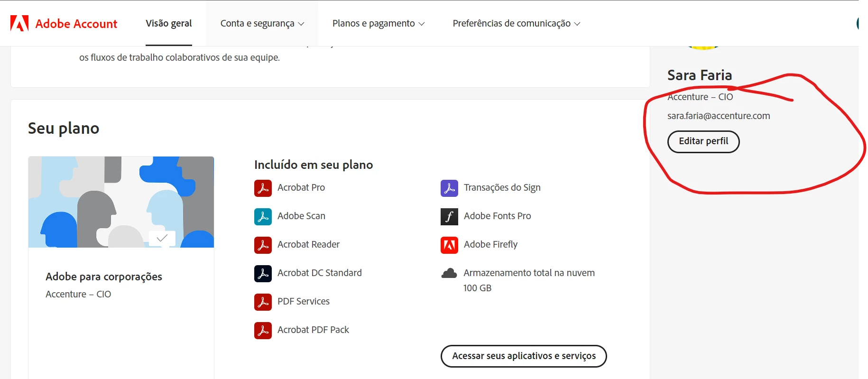The width and height of the screenshot is (868, 379).
Task: Click the Adobe Firefly icon
Action: [449, 245]
